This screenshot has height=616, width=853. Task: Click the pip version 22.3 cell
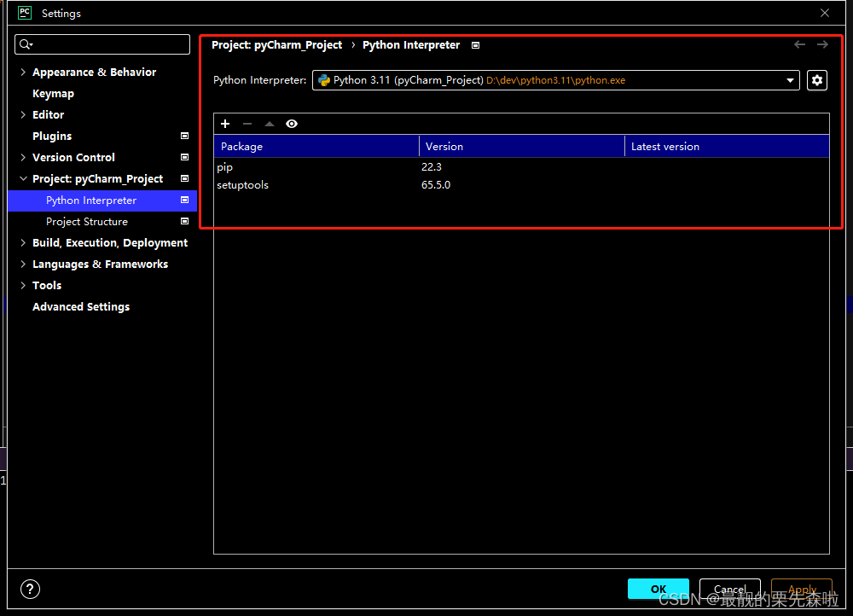pos(432,167)
